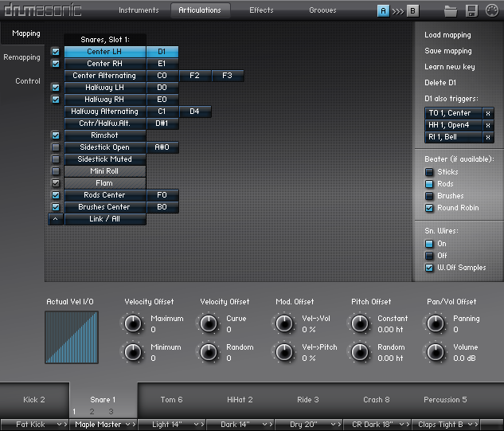Toggle the Flam checkbox
504x431 pixels.
56,183
